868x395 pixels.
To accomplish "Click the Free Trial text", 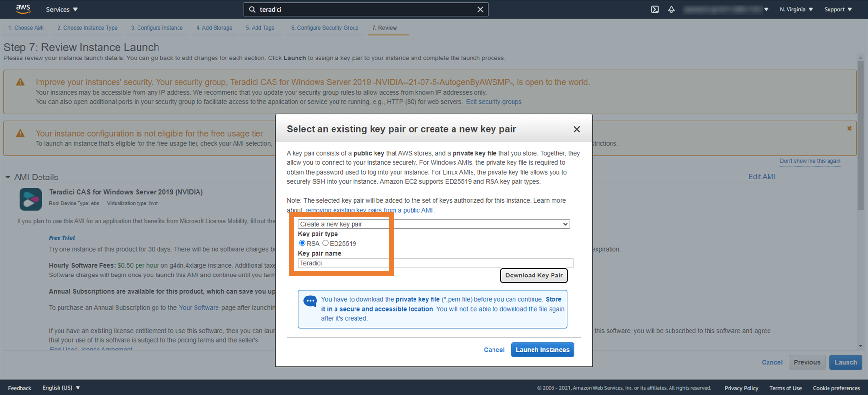I will point(61,238).
